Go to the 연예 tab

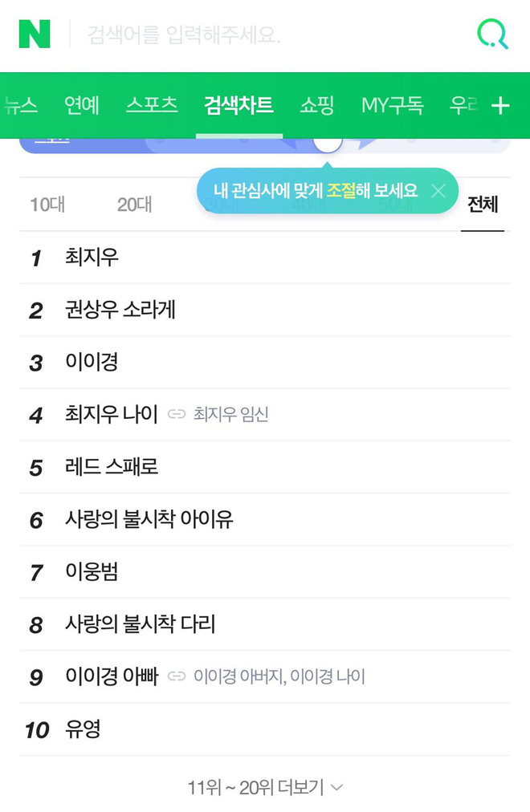81,105
